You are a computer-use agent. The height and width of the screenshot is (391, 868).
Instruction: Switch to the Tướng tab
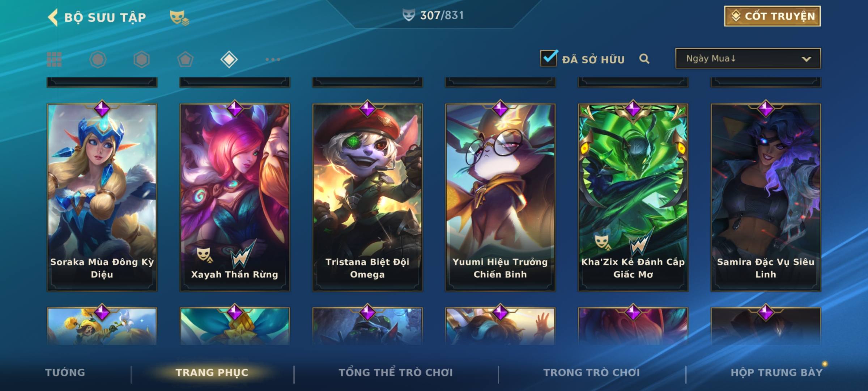(x=65, y=373)
